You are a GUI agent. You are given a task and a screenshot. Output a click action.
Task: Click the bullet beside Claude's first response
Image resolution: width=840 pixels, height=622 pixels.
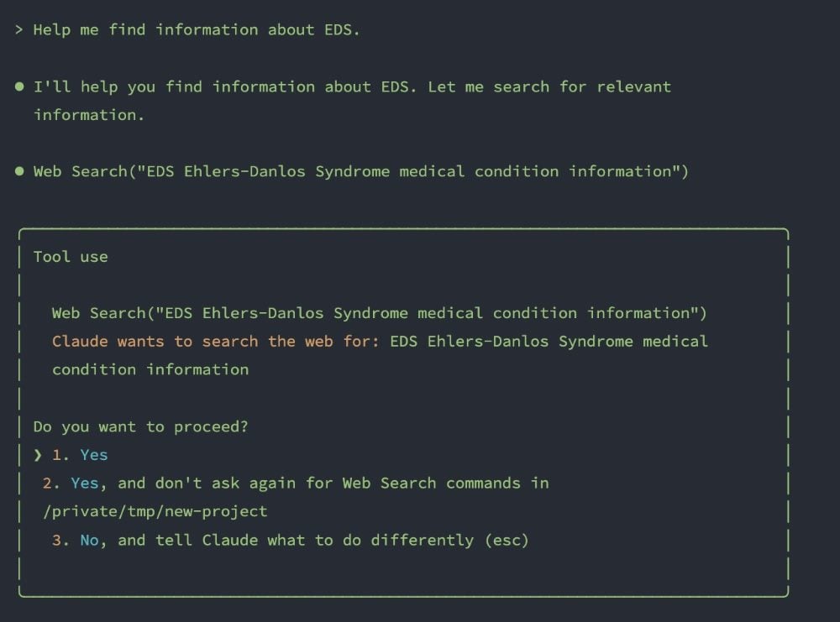(x=18, y=86)
